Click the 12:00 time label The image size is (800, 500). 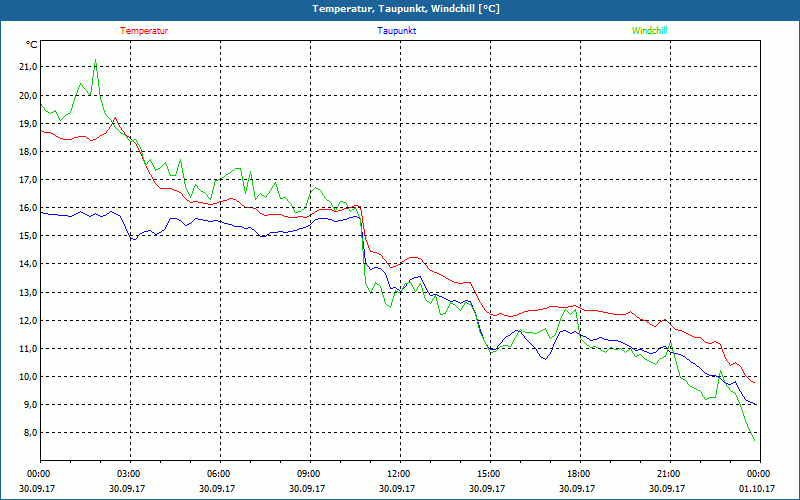(x=399, y=474)
